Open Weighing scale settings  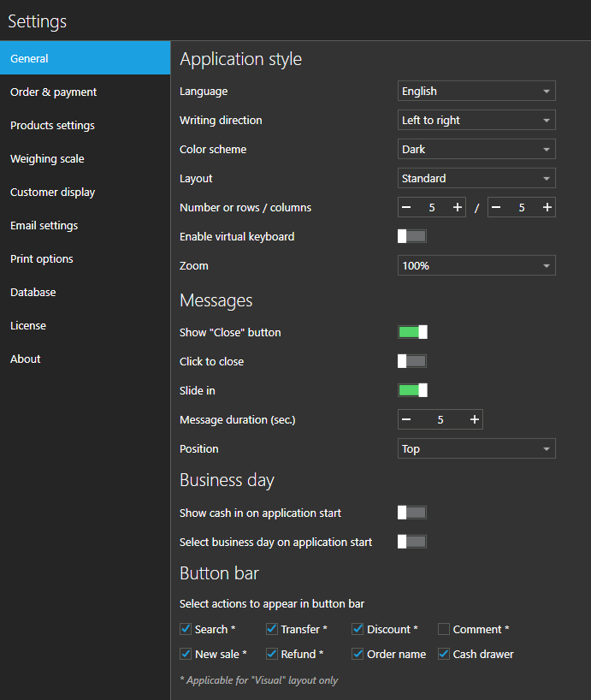coord(85,158)
